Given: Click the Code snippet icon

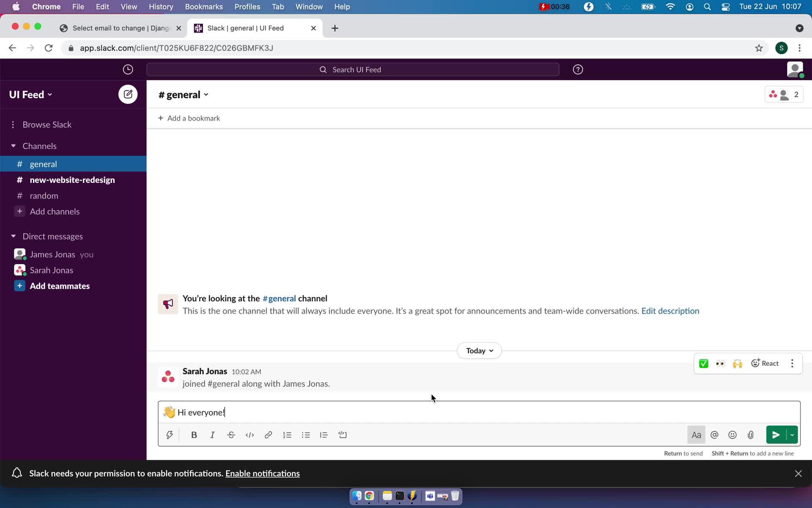Looking at the screenshot, I should (x=343, y=434).
